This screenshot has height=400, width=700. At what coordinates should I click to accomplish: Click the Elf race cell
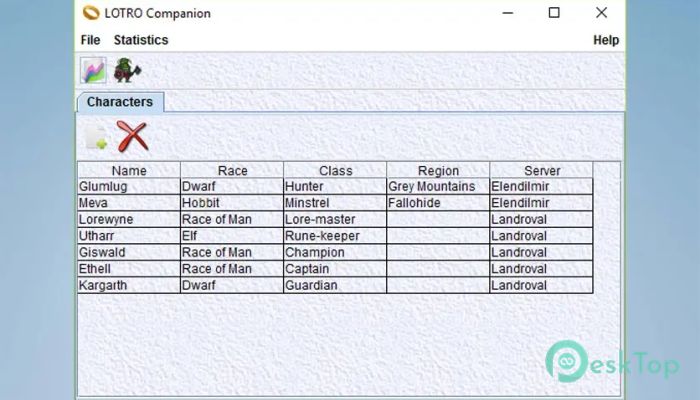[x=232, y=236]
